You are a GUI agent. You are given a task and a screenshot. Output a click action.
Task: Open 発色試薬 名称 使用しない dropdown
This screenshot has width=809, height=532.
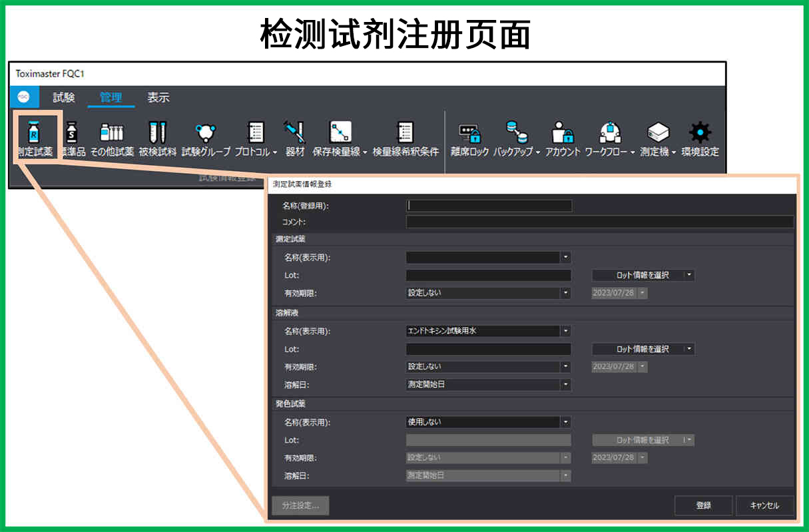click(x=489, y=421)
